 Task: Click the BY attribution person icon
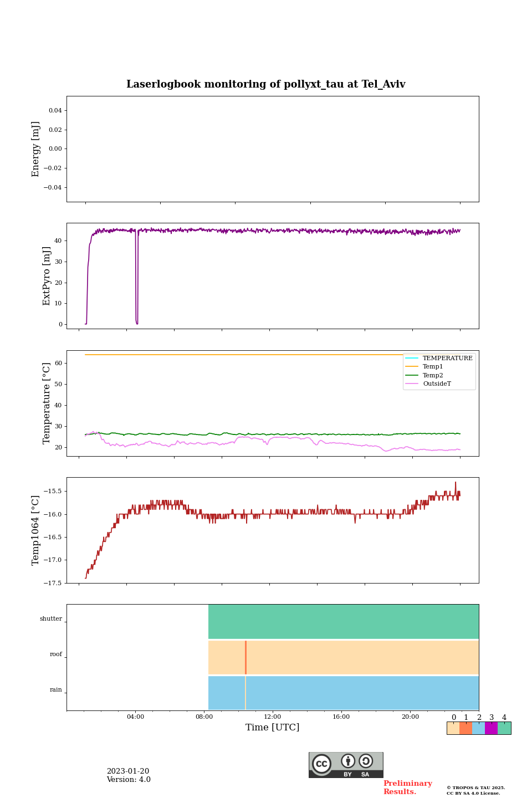click(x=348, y=761)
